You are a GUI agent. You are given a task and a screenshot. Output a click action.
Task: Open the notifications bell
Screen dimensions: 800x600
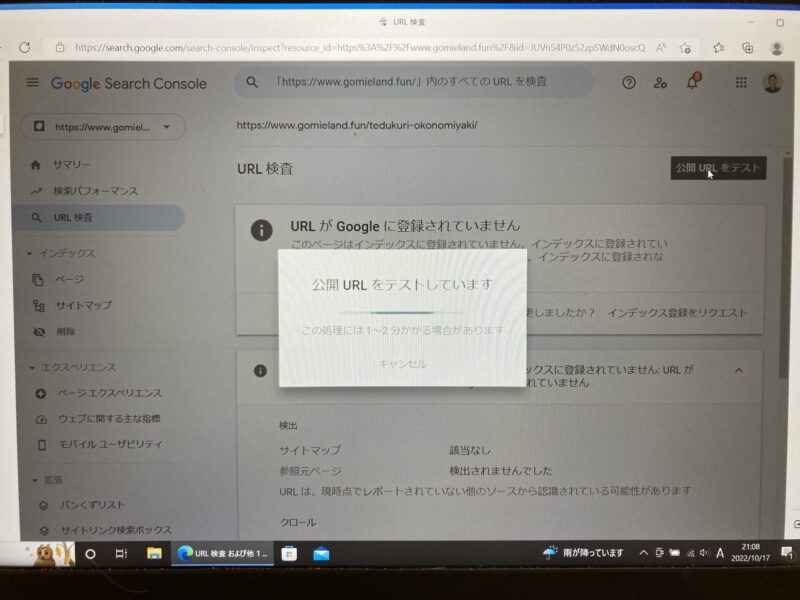[x=693, y=81]
